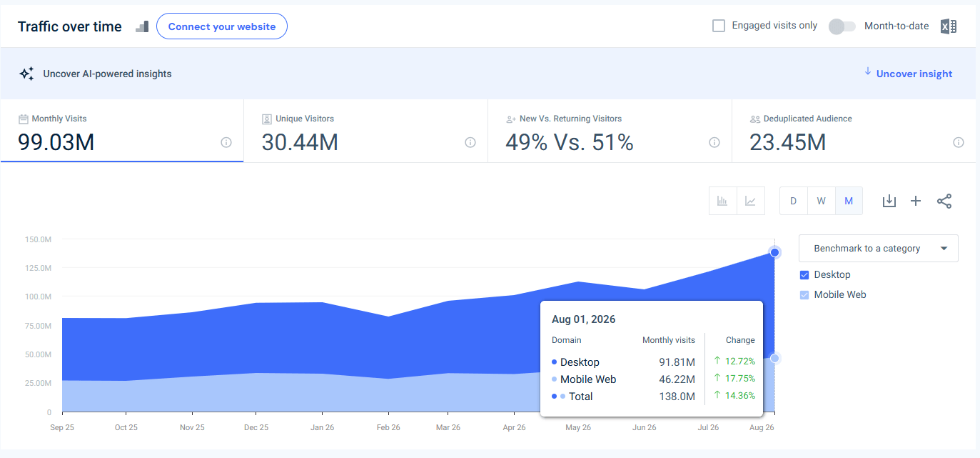Click the Unique Visitors person icon
980x458 pixels.
click(267, 119)
